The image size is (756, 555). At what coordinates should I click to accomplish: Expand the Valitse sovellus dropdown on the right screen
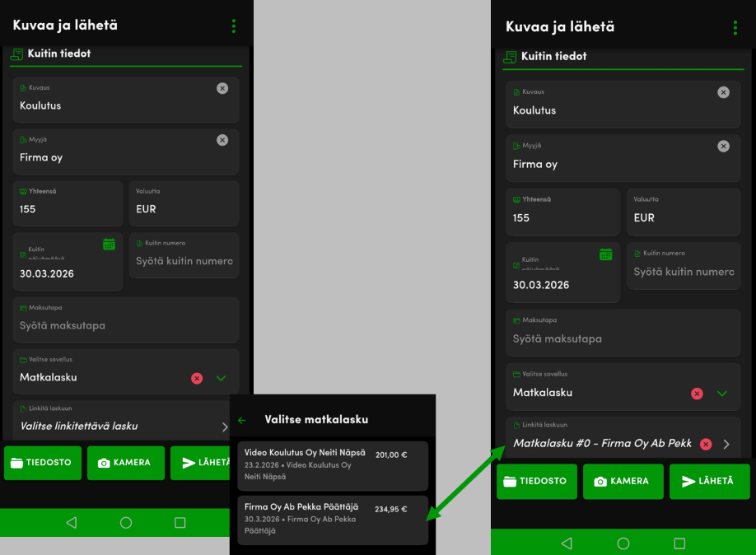[x=722, y=394]
